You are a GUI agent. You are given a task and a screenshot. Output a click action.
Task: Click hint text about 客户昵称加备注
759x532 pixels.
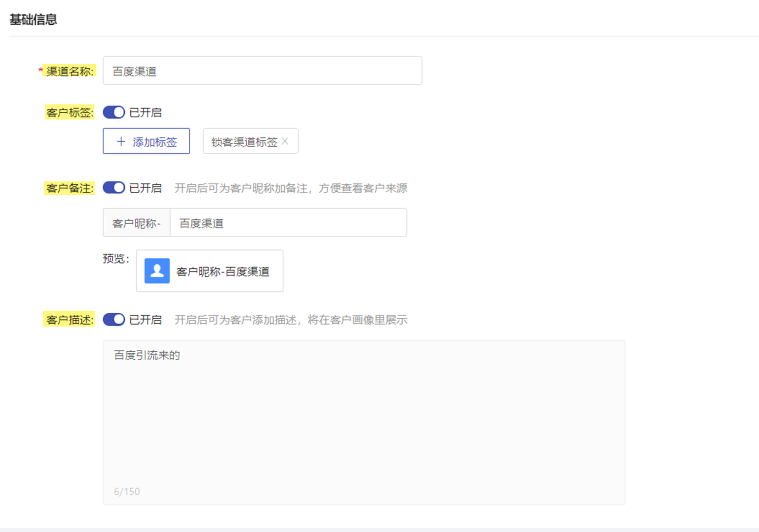[x=291, y=188]
